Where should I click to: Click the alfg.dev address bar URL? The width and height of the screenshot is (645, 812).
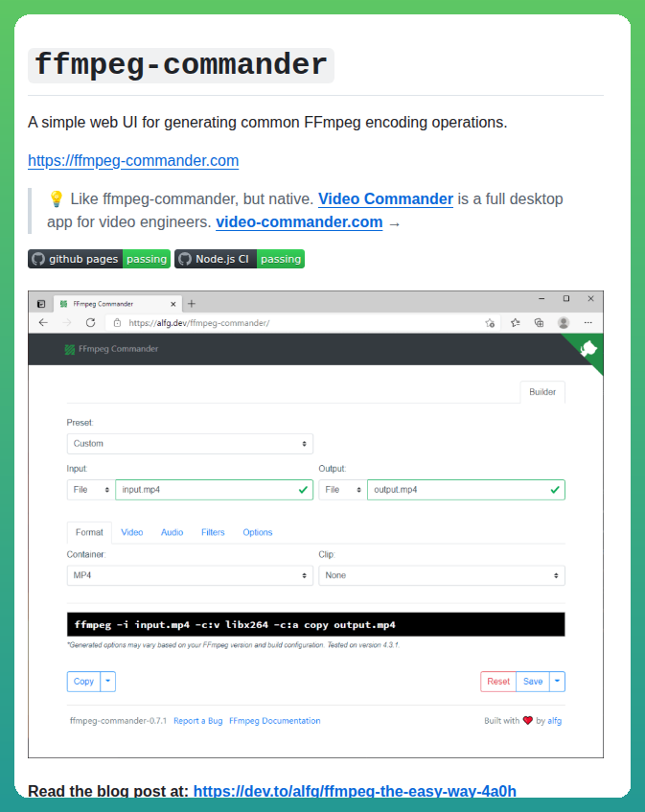(198, 323)
